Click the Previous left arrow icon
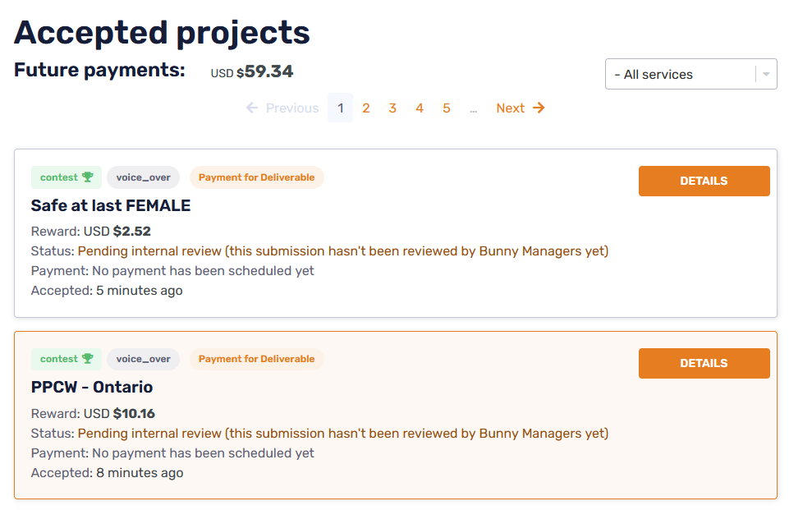 click(252, 108)
